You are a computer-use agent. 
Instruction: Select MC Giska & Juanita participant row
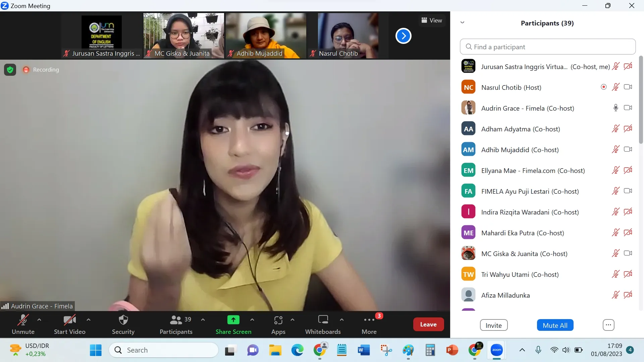tap(547, 253)
